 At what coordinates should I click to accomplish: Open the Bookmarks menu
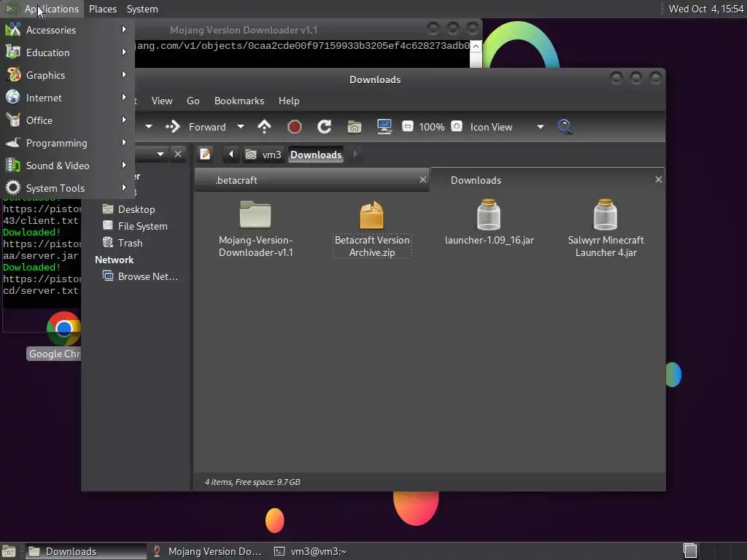point(239,101)
